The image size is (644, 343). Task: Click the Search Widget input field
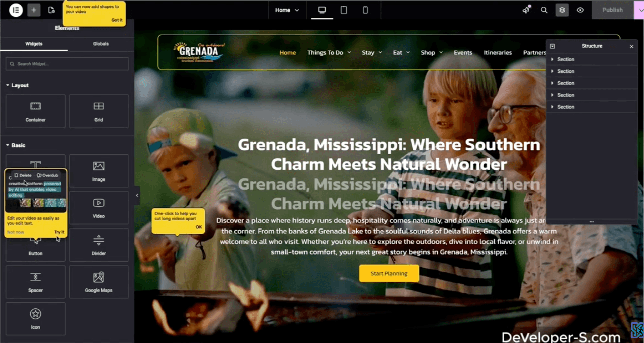click(x=67, y=64)
